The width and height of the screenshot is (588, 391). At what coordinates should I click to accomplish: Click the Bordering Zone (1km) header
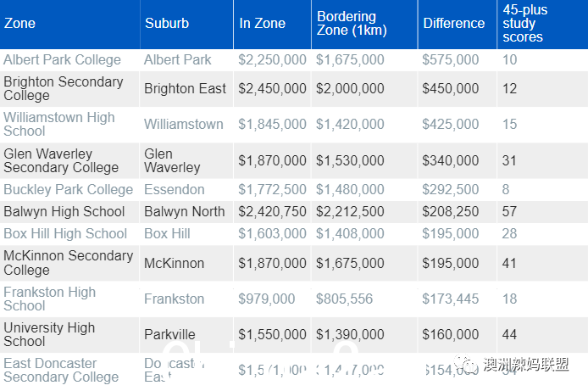pyautogui.click(x=352, y=23)
